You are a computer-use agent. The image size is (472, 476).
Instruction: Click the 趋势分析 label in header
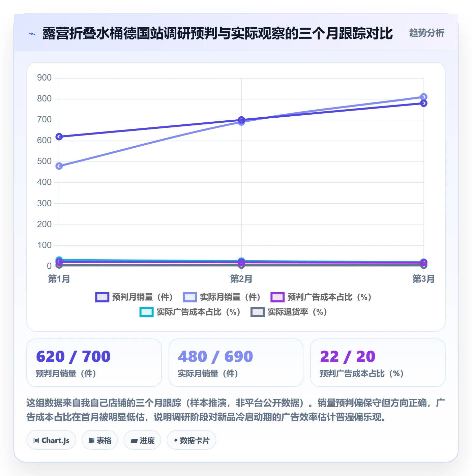426,33
